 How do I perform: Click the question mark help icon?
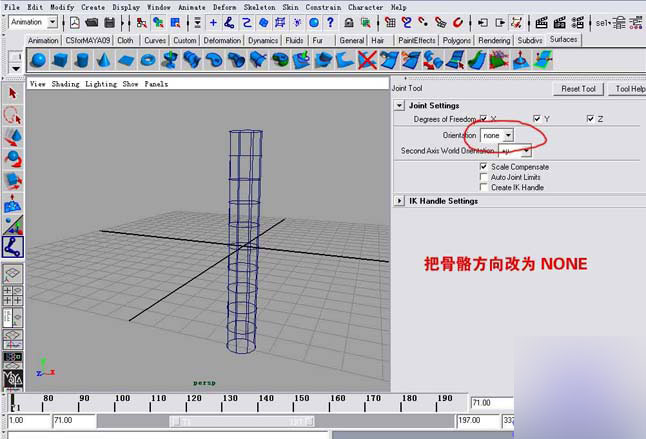tap(330, 23)
